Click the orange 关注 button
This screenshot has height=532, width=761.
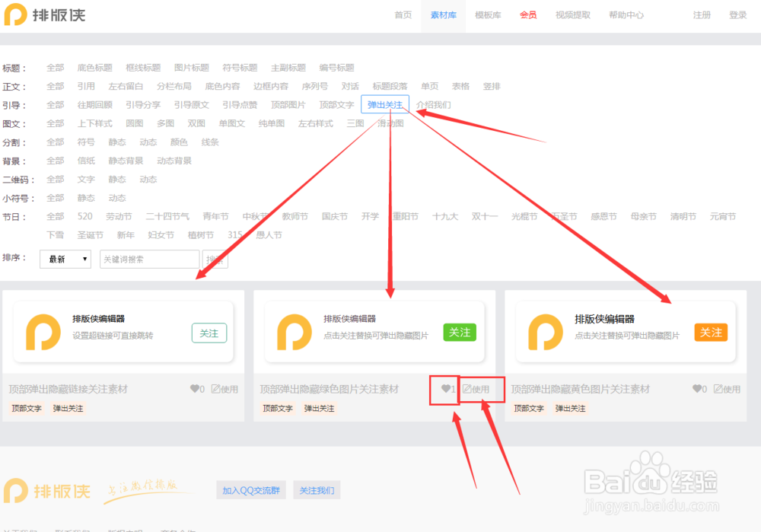[711, 333]
